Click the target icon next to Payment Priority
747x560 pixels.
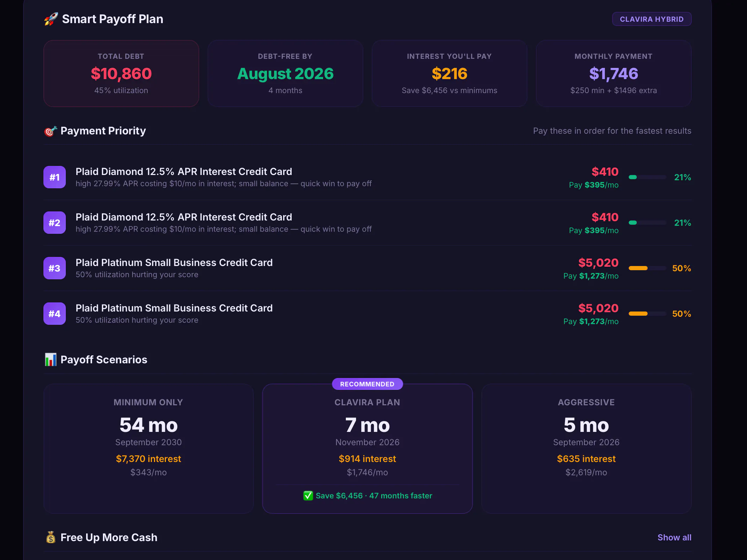[50, 131]
